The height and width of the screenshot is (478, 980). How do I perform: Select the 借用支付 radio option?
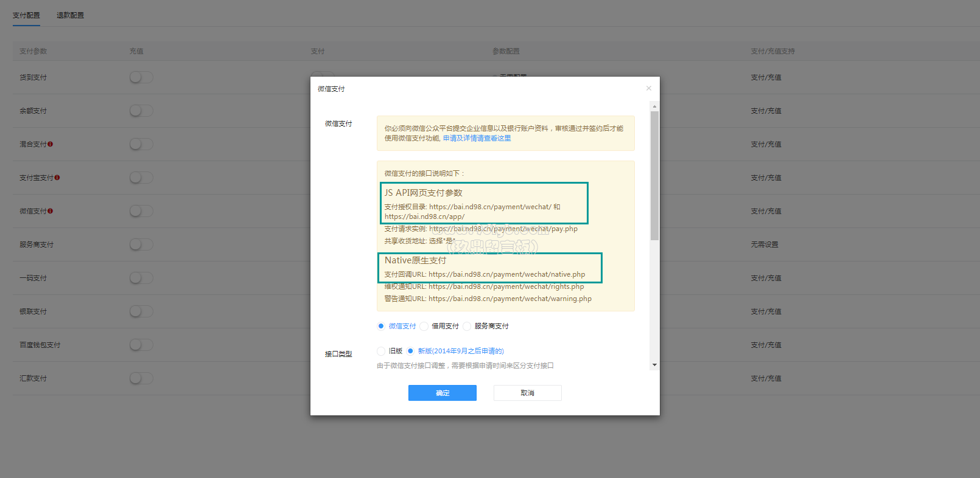[424, 326]
